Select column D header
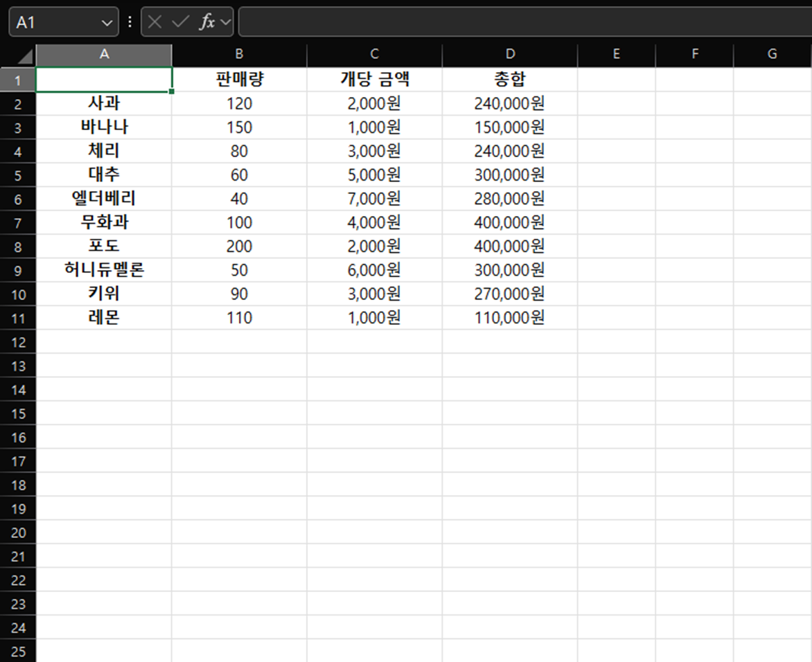812x662 pixels. tap(510, 53)
